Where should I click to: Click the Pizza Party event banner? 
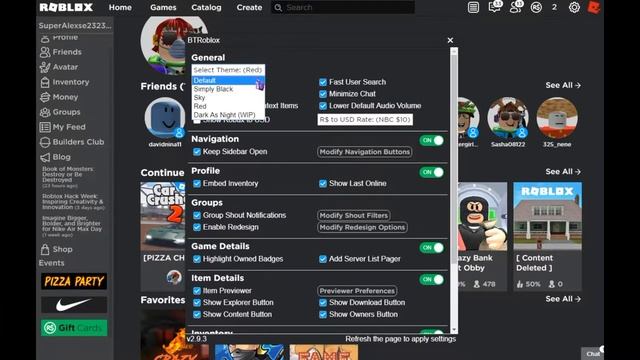click(x=74, y=282)
